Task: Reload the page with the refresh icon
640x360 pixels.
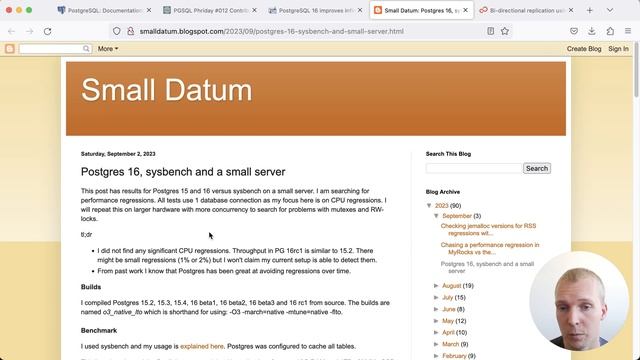Action: 47,31
